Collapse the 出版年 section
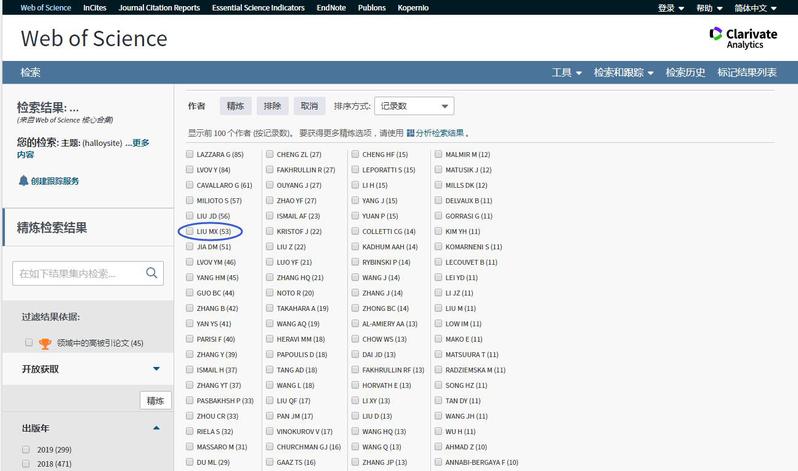Screen dimensions: 798x471 pos(156,428)
